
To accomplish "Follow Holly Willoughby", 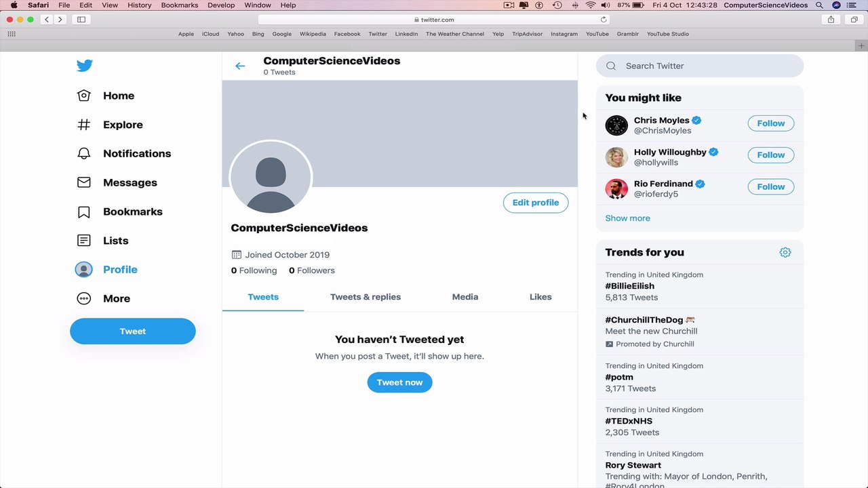I will coord(771,155).
